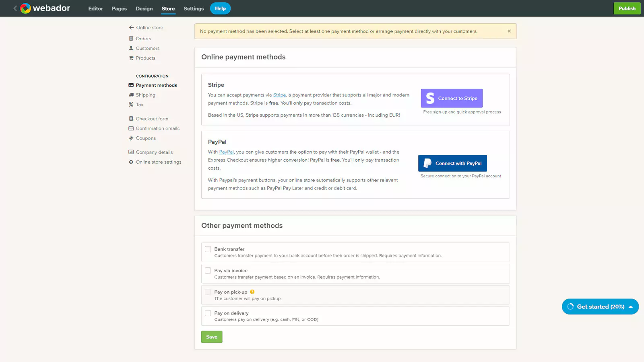644x362 pixels.
Task: Click Connect to Stripe button
Action: pos(452,98)
